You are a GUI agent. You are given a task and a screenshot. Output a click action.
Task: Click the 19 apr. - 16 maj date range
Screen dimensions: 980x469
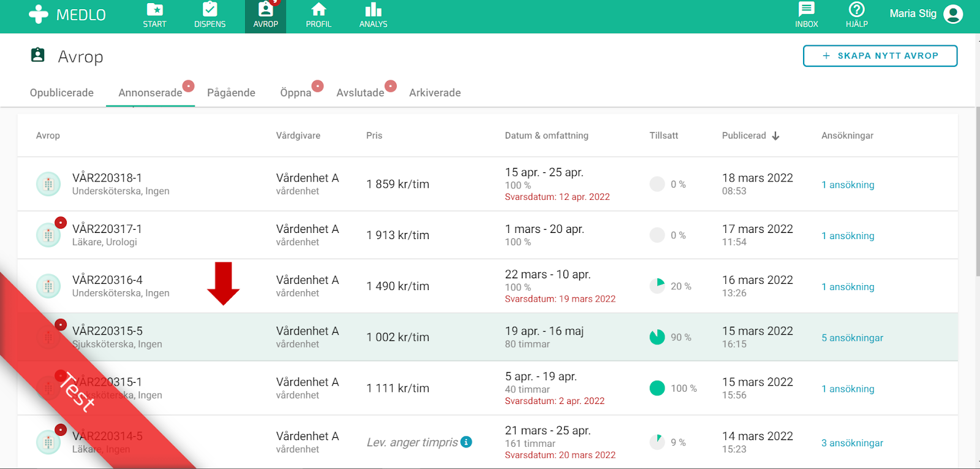(x=544, y=330)
